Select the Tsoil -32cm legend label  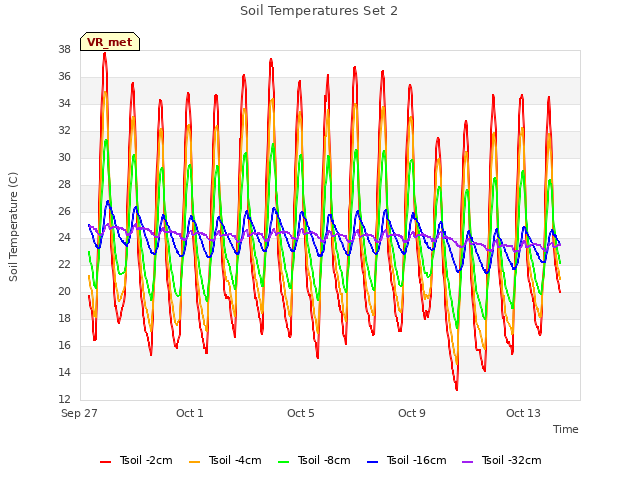pos(511,460)
